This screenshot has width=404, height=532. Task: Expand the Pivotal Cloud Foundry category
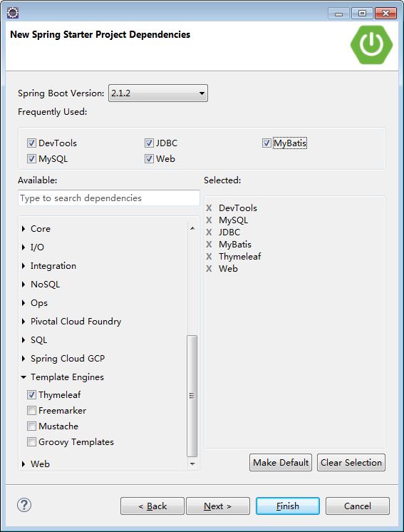[24, 322]
